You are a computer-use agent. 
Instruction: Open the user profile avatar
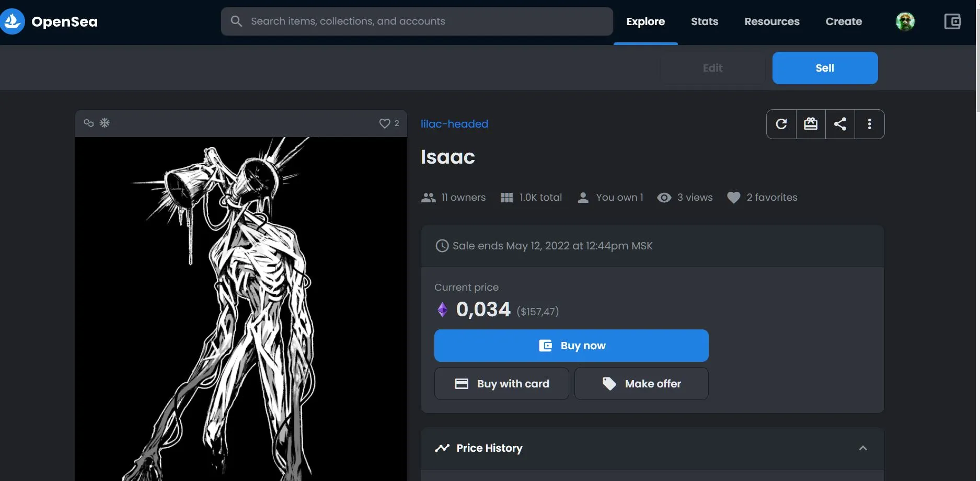(x=905, y=21)
